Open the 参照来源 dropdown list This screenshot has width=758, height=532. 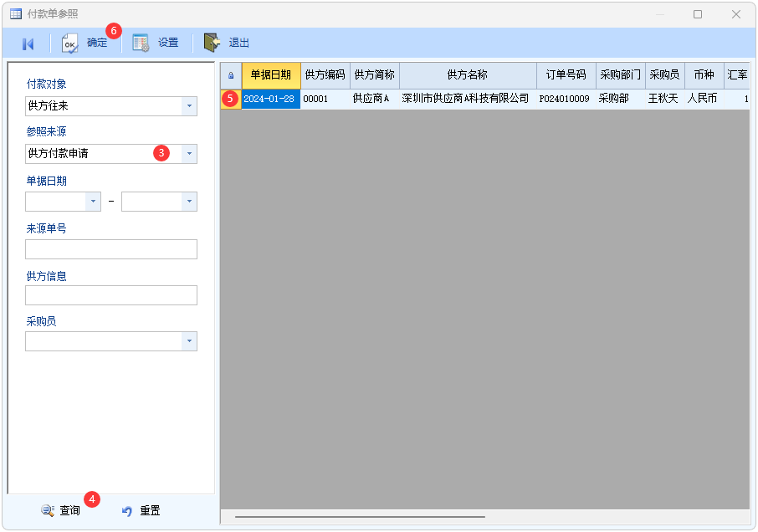[189, 154]
